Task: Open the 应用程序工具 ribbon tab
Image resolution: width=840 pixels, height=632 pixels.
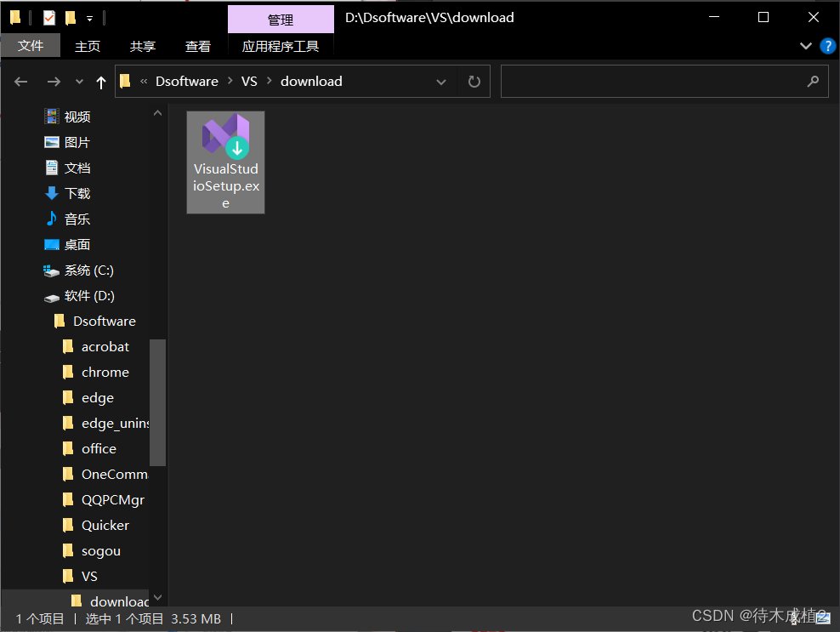Action: click(x=281, y=47)
